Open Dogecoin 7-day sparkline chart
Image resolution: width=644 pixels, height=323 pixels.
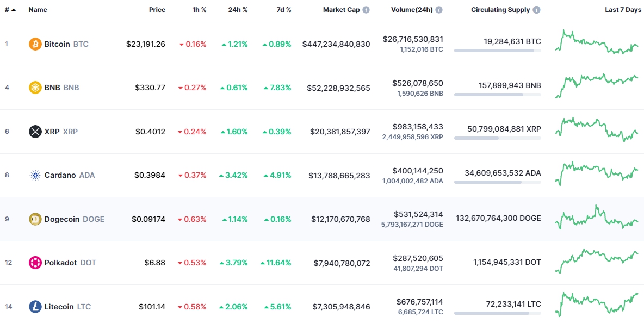[597, 217]
